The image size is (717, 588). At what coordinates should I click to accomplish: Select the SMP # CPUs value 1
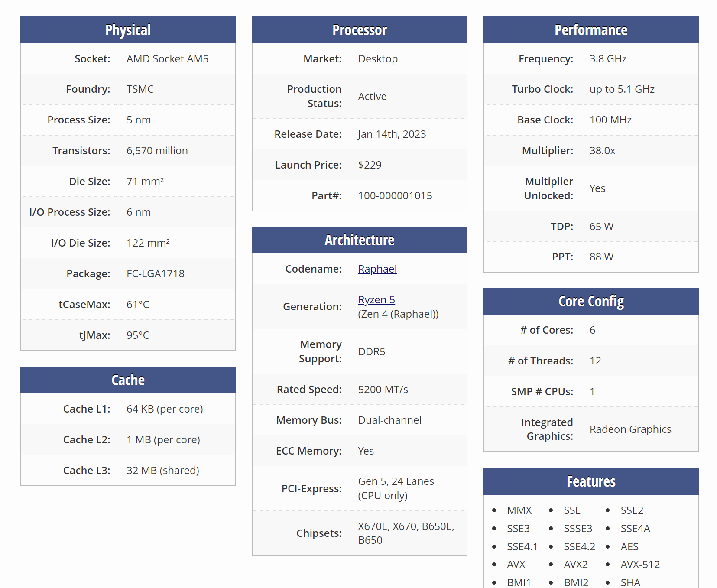pos(592,392)
